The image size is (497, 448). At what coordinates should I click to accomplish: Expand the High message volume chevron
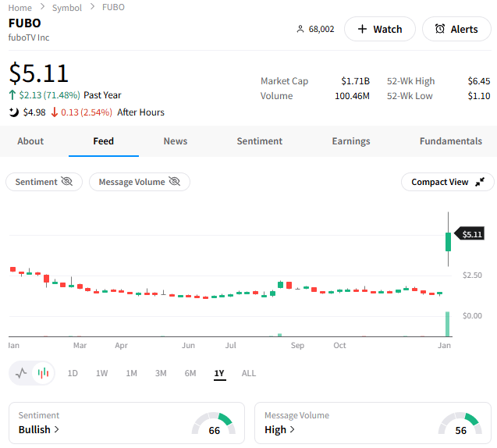pos(293,429)
